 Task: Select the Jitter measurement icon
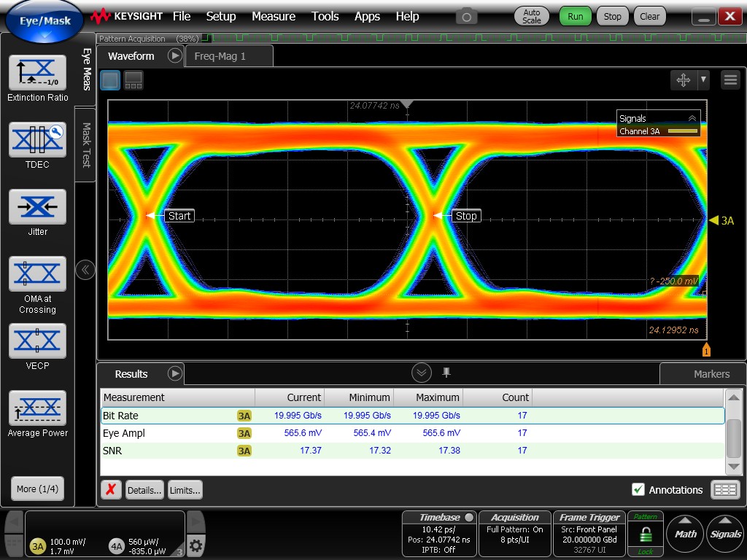point(37,206)
